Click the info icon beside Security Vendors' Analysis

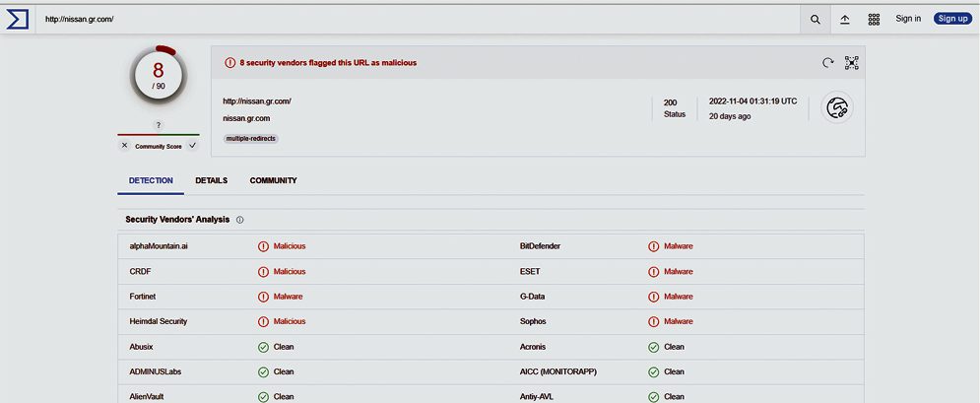[x=240, y=220]
